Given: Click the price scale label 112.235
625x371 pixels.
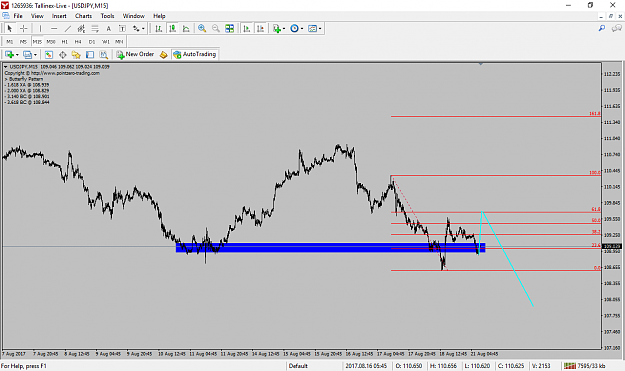Looking at the screenshot, I should tap(612, 74).
